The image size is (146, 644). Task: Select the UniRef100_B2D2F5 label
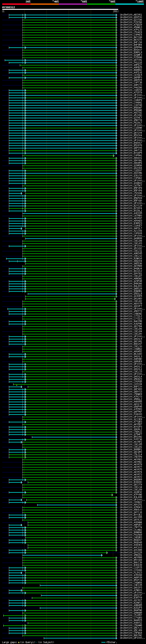click(131, 608)
